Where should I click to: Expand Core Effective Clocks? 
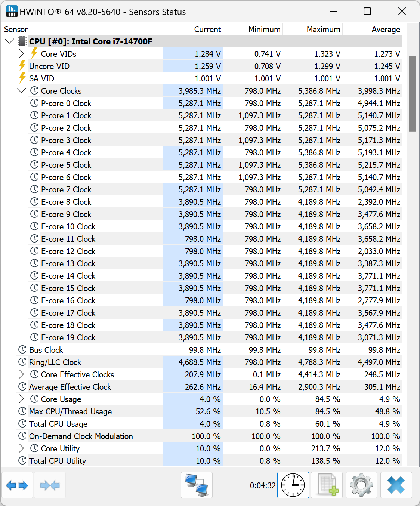click(x=21, y=374)
